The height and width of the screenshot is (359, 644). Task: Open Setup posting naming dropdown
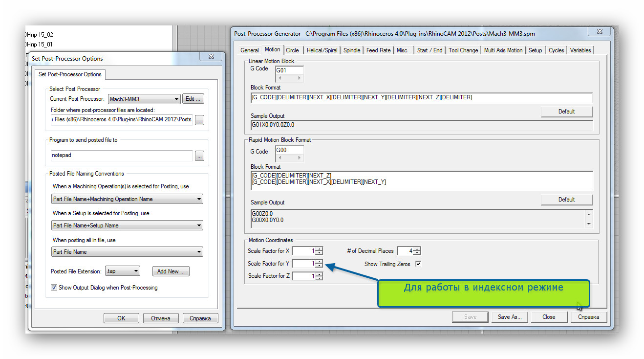click(x=127, y=225)
